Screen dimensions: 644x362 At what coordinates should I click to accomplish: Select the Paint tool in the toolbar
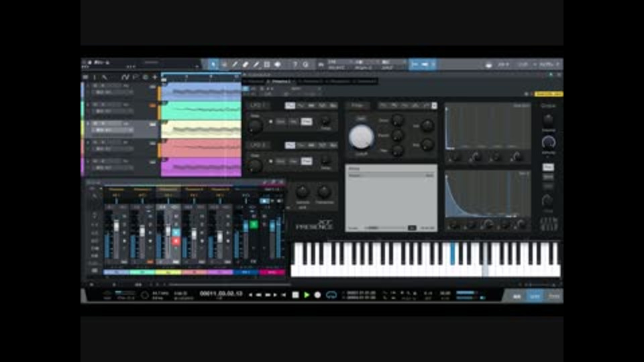coord(256,64)
